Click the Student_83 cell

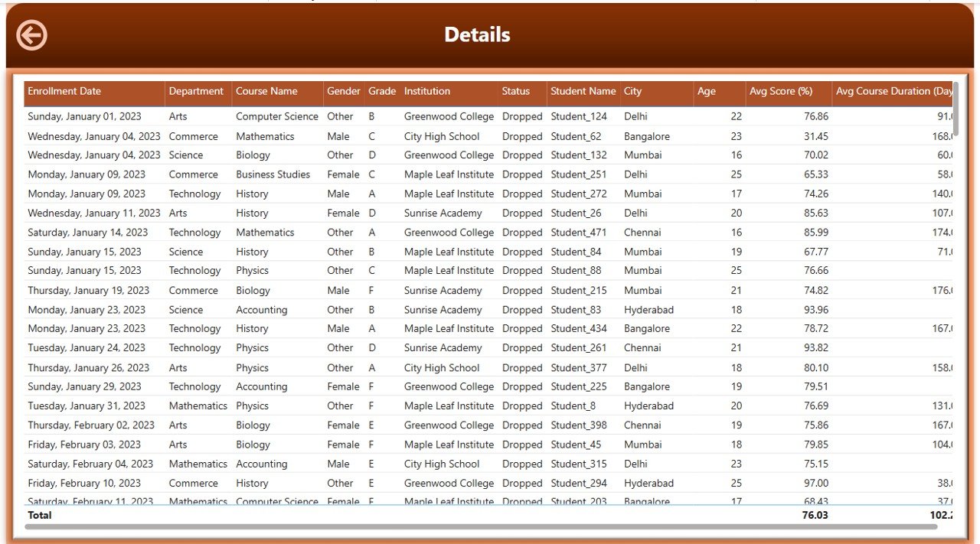coord(576,310)
